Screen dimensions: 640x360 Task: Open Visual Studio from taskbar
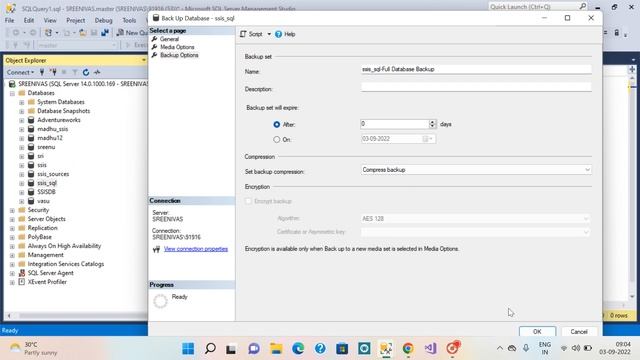point(430,349)
